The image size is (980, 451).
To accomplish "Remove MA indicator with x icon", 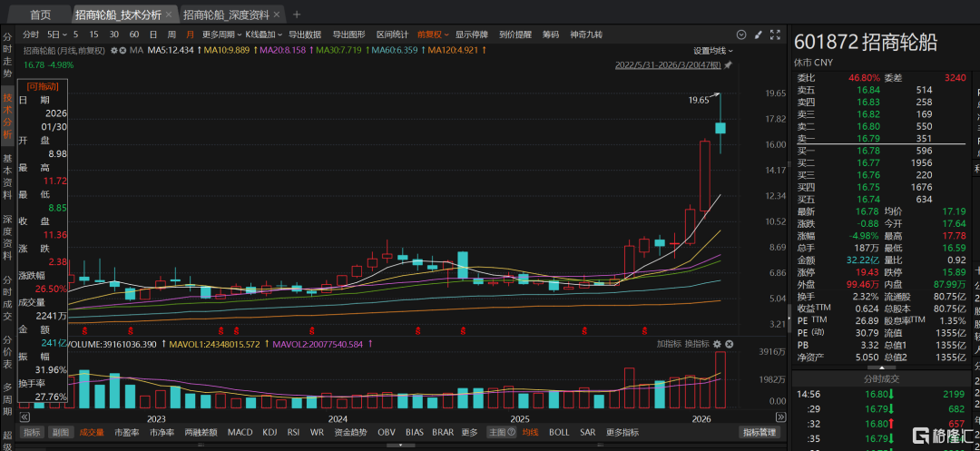I will pos(122,50).
